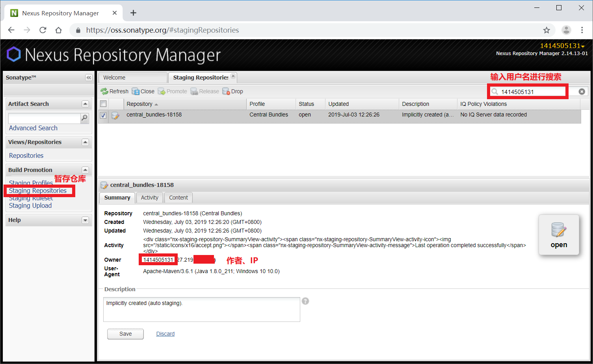
Task: Open Staging Profiles link
Action: pyautogui.click(x=31, y=183)
